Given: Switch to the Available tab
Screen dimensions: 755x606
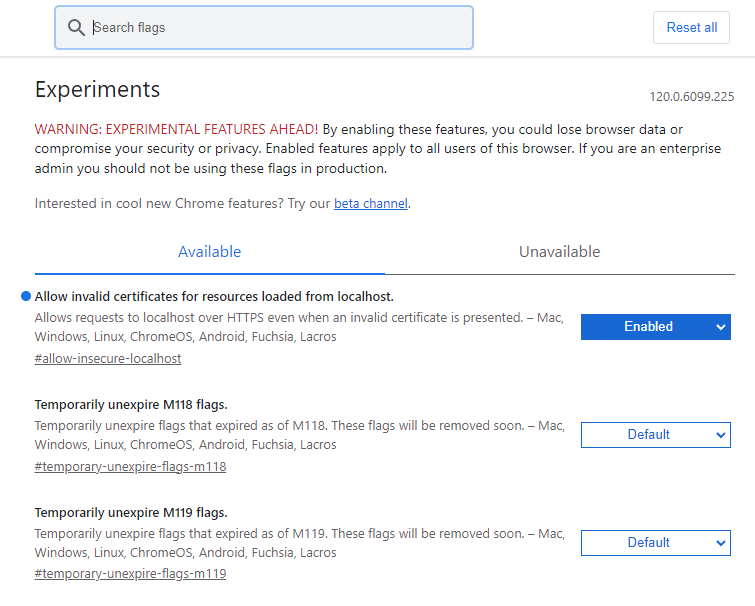Looking at the screenshot, I should click(x=209, y=252).
